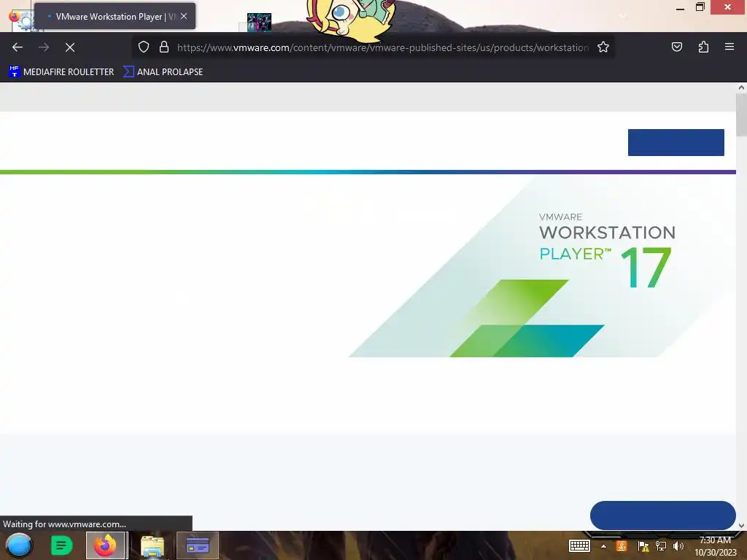Click the forward navigation arrow
The image size is (747, 560).
pyautogui.click(x=44, y=47)
